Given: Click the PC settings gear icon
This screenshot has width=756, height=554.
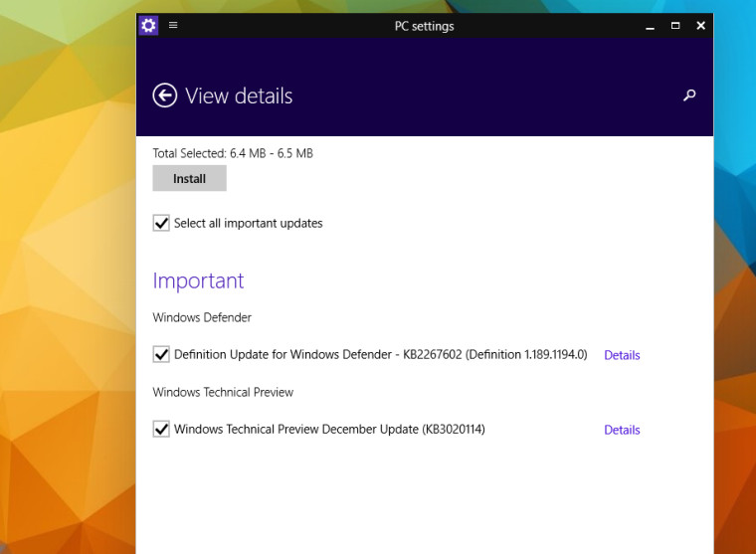Looking at the screenshot, I should (148, 25).
